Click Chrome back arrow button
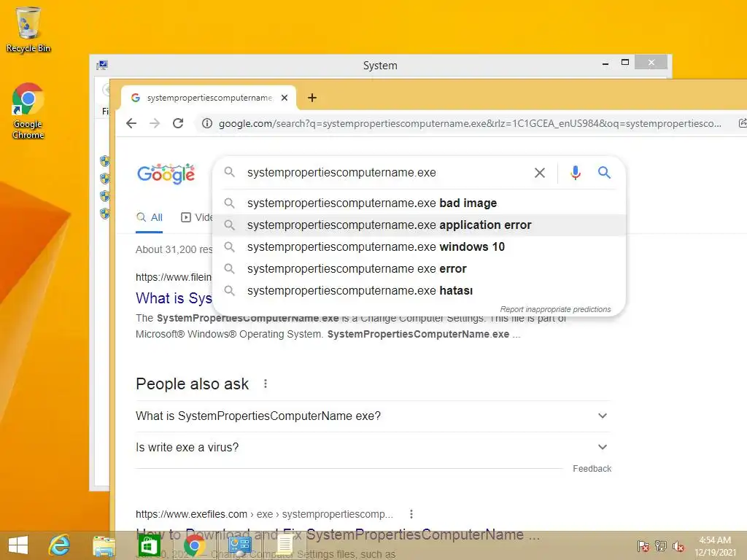 [x=131, y=123]
